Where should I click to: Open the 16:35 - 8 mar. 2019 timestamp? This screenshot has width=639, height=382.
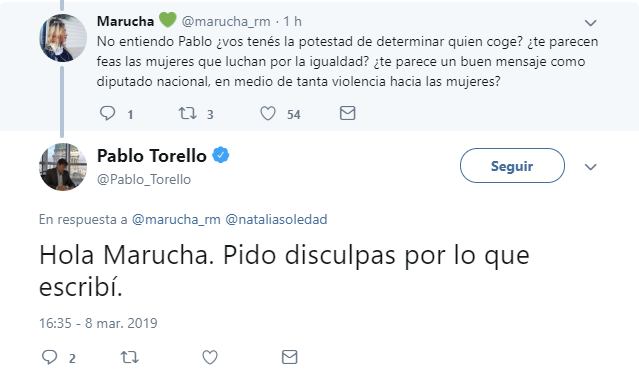pos(98,323)
